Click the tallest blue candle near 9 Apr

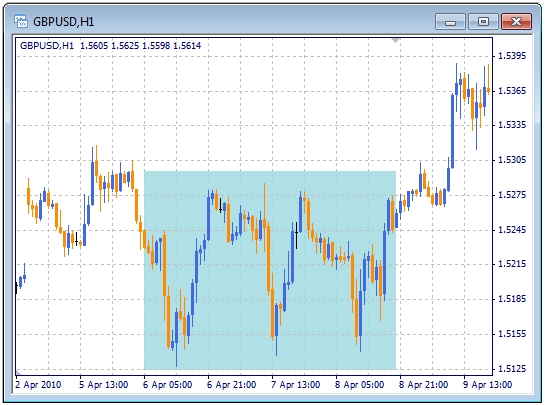(452, 131)
